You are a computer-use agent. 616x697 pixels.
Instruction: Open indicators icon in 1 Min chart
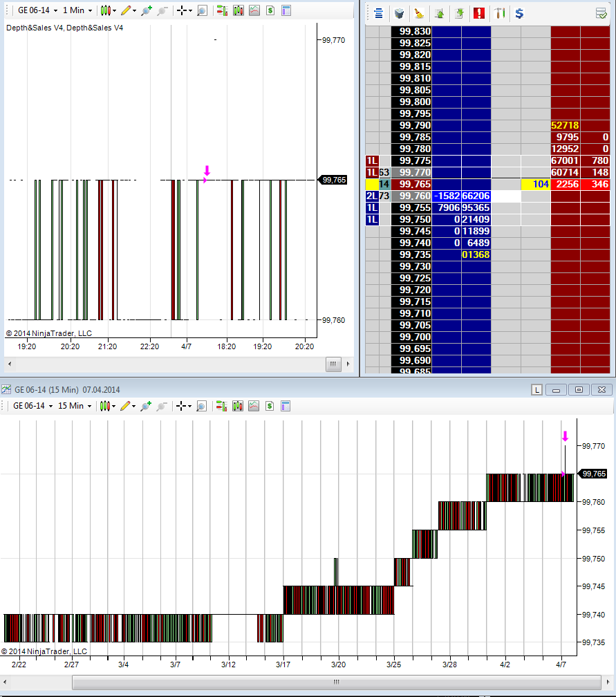(x=254, y=10)
